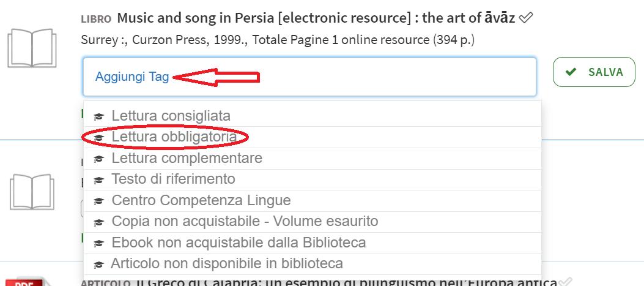This screenshot has height=286, width=644.
Task: Click graduation cap icon beside Lettura consigliata
Action: (98, 116)
